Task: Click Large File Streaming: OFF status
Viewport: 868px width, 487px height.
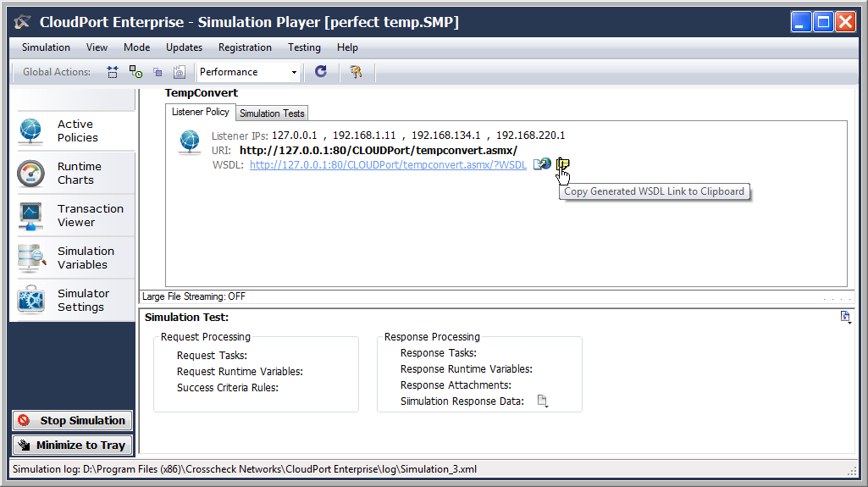Action: pos(194,296)
